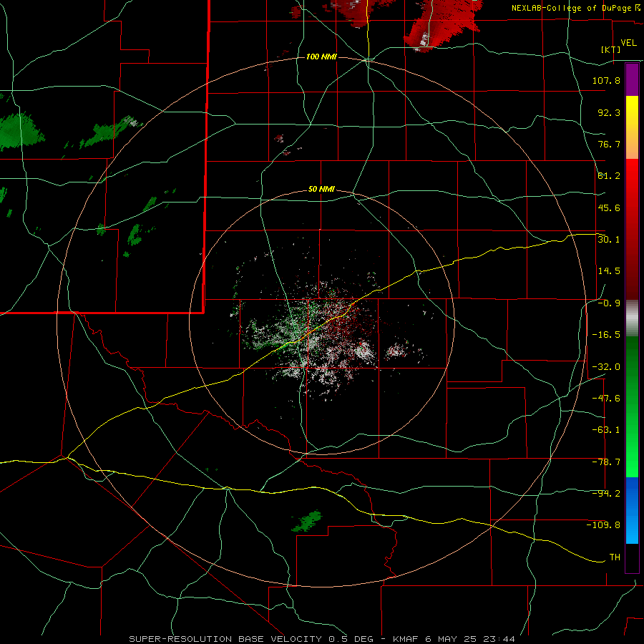Select the -94.2 velocity scale value
644x644 pixels.
pyautogui.click(x=606, y=494)
